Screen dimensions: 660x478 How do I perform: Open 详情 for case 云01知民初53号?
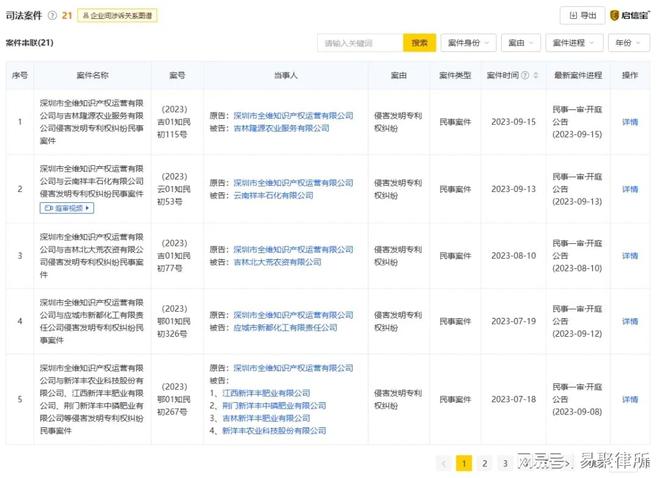(630, 189)
